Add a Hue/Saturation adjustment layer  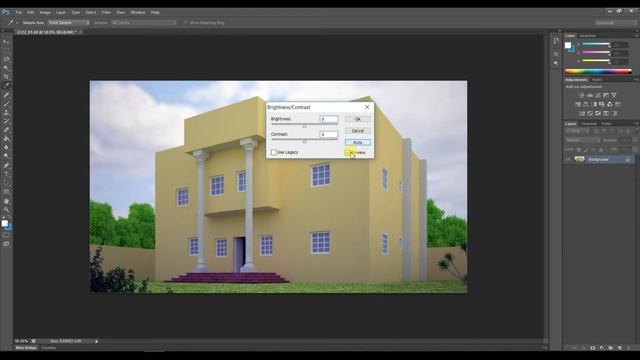click(578, 104)
